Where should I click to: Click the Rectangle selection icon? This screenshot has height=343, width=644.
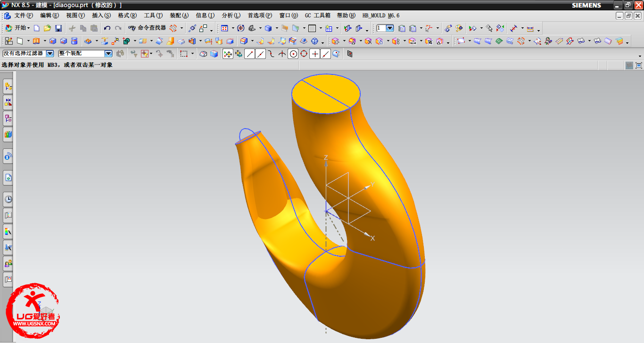(x=184, y=54)
